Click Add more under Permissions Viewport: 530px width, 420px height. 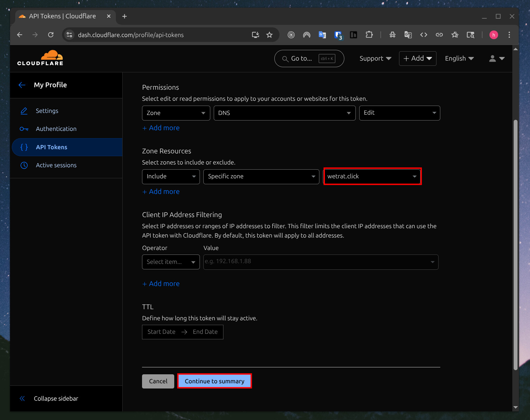[161, 128]
